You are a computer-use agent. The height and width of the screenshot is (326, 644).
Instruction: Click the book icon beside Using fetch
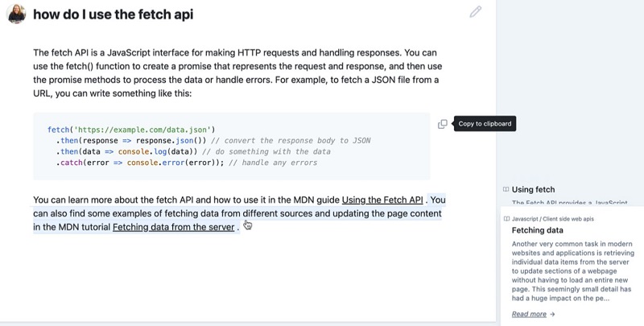pos(506,190)
